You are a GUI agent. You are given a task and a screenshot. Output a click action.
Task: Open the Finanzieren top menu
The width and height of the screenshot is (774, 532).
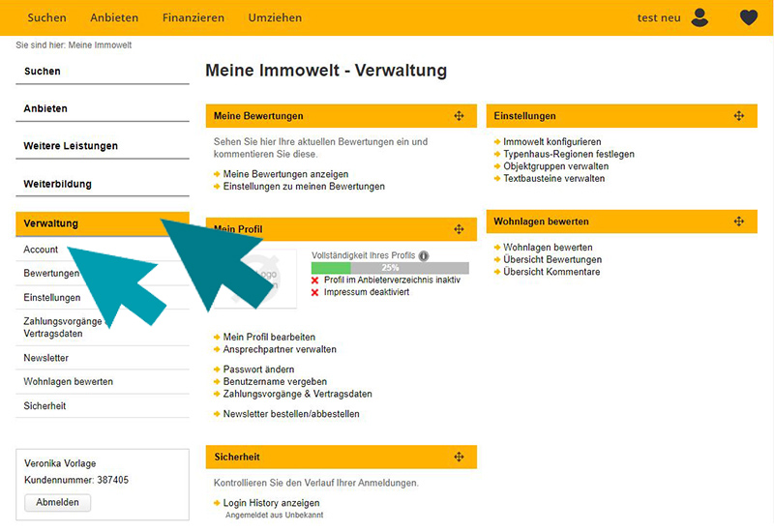(x=193, y=17)
